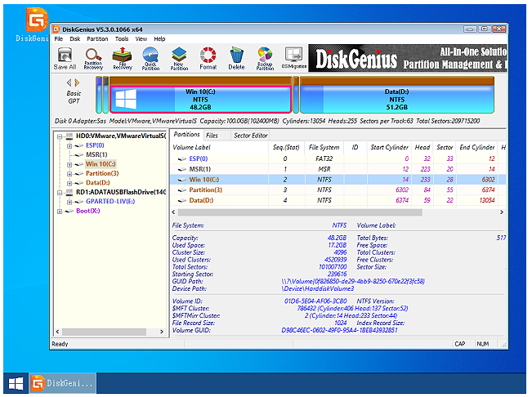Start Quick Partition from the toolbar

(x=150, y=58)
